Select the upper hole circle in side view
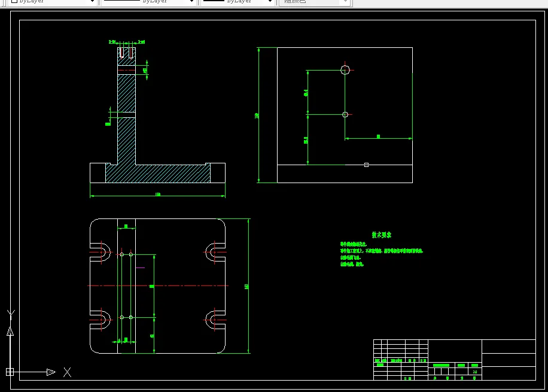The image size is (548, 392). (345, 70)
